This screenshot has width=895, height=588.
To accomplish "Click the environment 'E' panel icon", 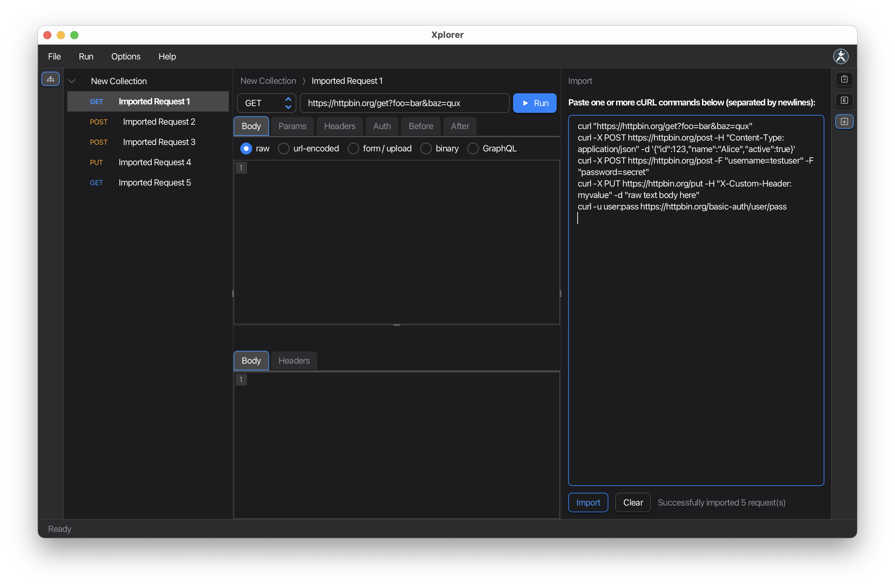I will point(844,100).
